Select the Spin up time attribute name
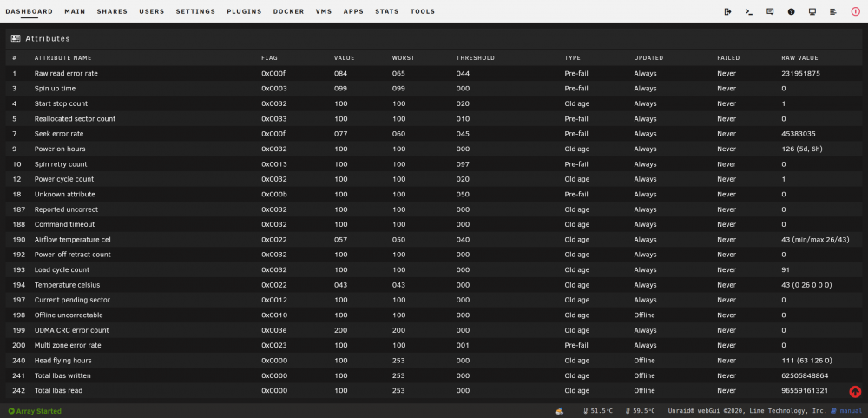The height and width of the screenshot is (418, 868). point(55,88)
